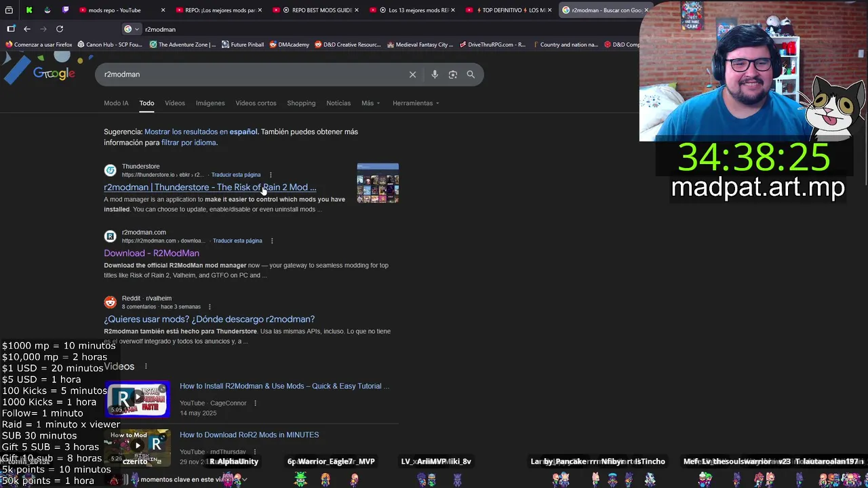Open the three-dot menu of the mdThursday video

click(x=255, y=452)
